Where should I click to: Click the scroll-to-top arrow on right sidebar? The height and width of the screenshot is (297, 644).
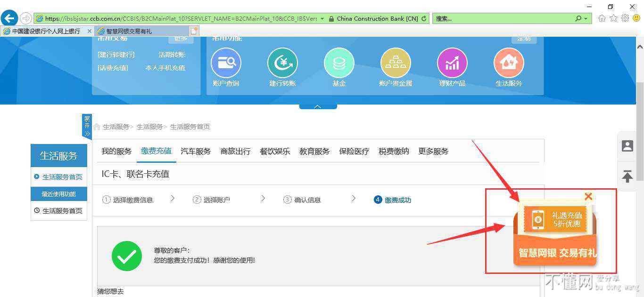click(627, 177)
